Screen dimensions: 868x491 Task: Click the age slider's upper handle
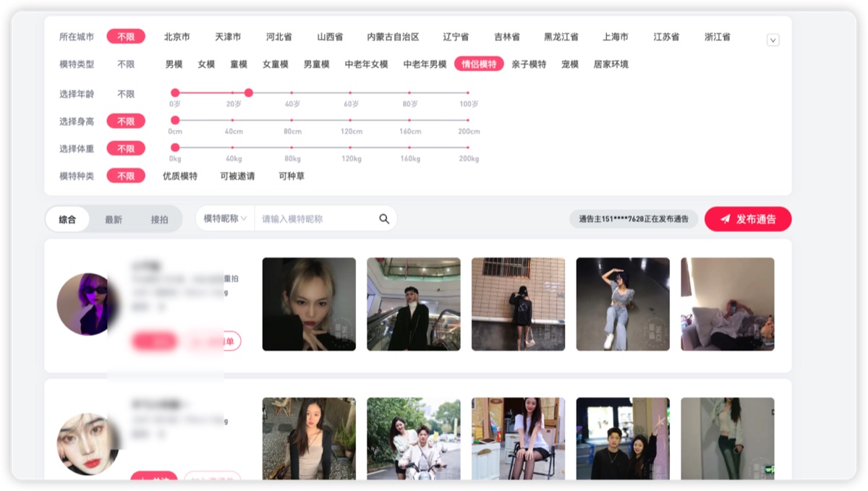(x=249, y=93)
